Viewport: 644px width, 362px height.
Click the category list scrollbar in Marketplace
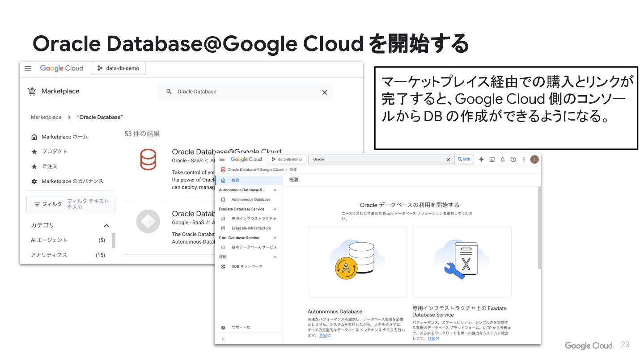pyautogui.click(x=113, y=240)
